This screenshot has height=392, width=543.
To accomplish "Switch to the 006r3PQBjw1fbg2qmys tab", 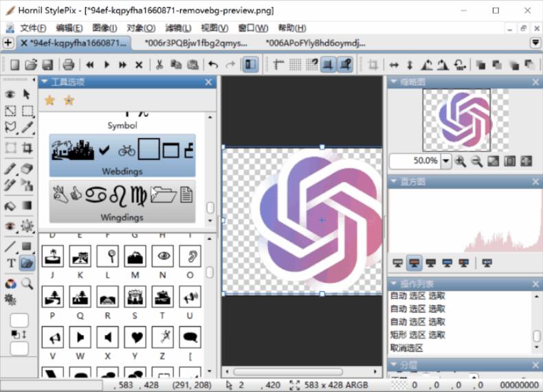I will [x=196, y=43].
